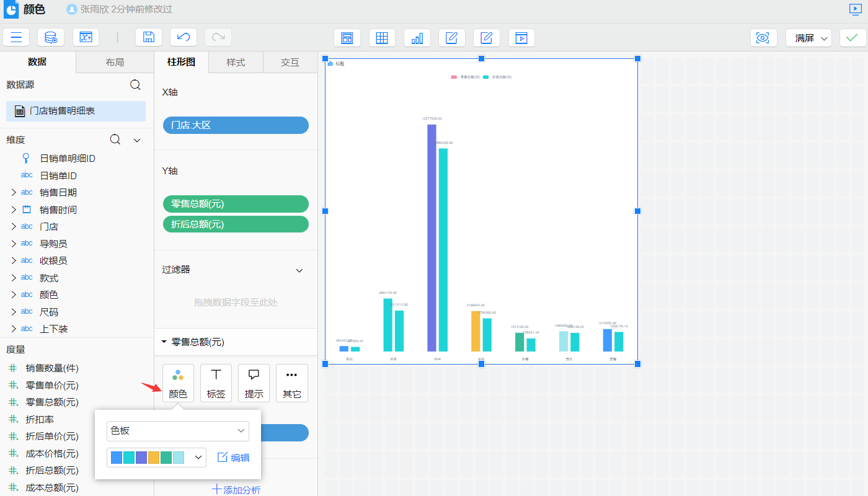Viewport: 868px width, 496px height.
Task: Click the undo arrow icon
Action: [x=184, y=37]
